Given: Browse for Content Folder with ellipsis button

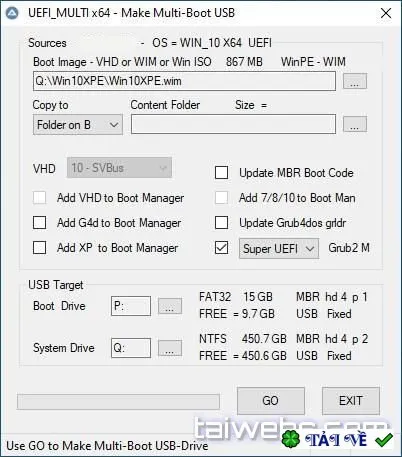Looking at the screenshot, I should point(355,124).
